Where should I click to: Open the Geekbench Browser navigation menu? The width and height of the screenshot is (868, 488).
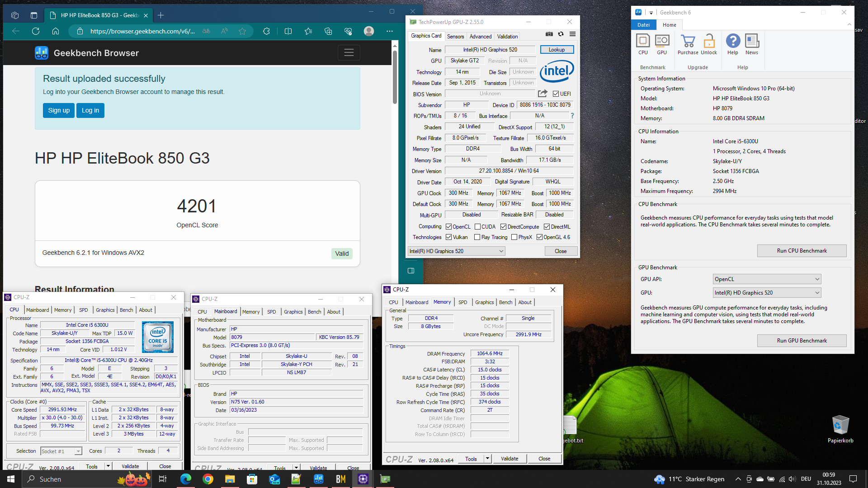point(349,53)
